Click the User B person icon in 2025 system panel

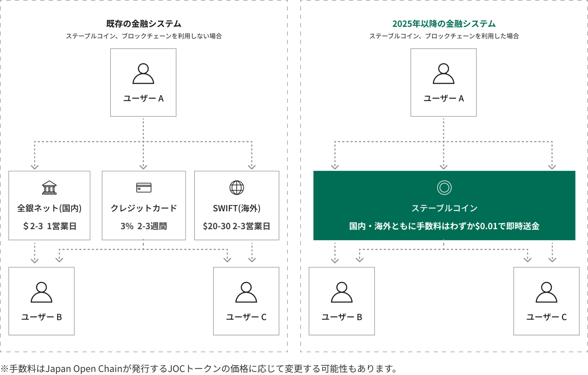[342, 292]
